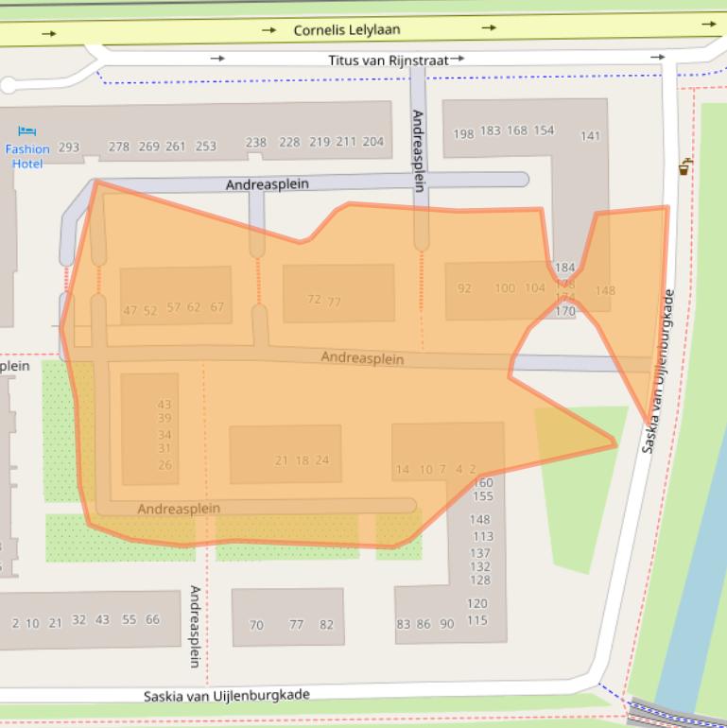Select house number 120
The image size is (727, 728).
coord(477,603)
